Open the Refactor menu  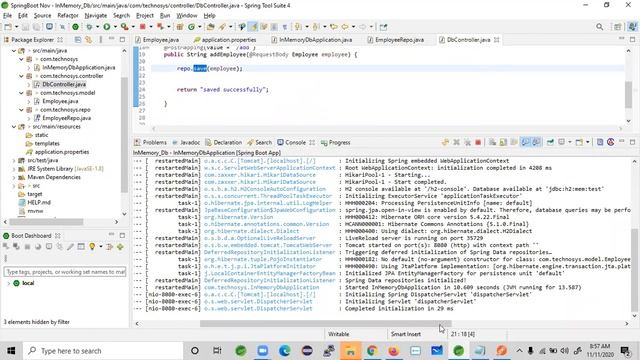point(68,16)
